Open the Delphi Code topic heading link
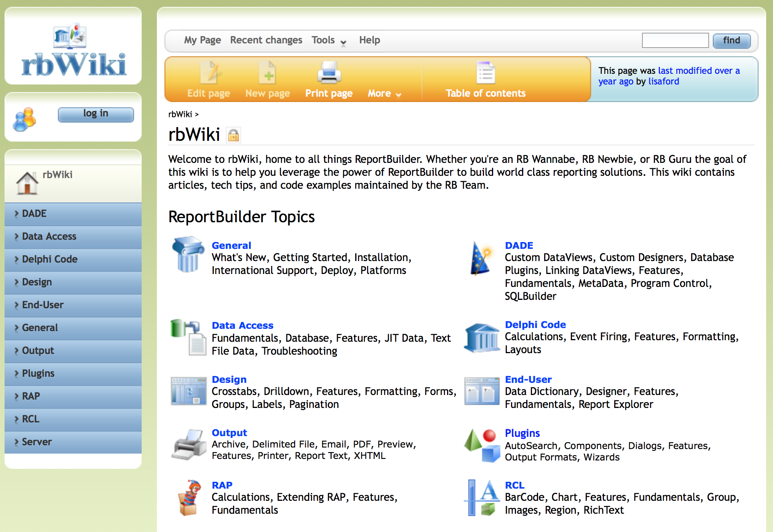 click(x=535, y=325)
